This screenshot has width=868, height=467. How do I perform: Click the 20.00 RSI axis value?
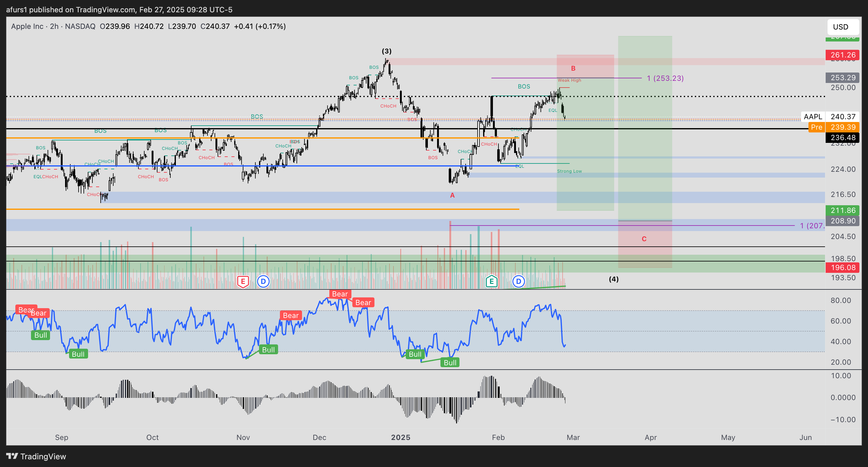[x=841, y=362]
